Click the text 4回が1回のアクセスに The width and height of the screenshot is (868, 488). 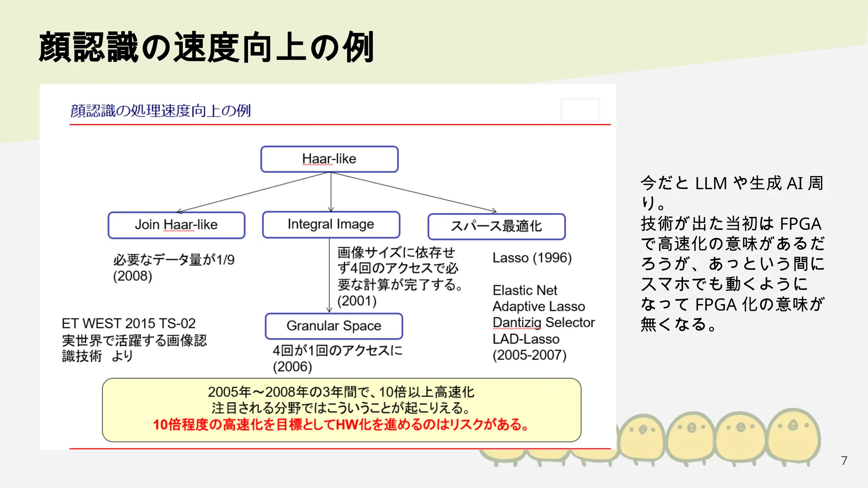coord(337,350)
